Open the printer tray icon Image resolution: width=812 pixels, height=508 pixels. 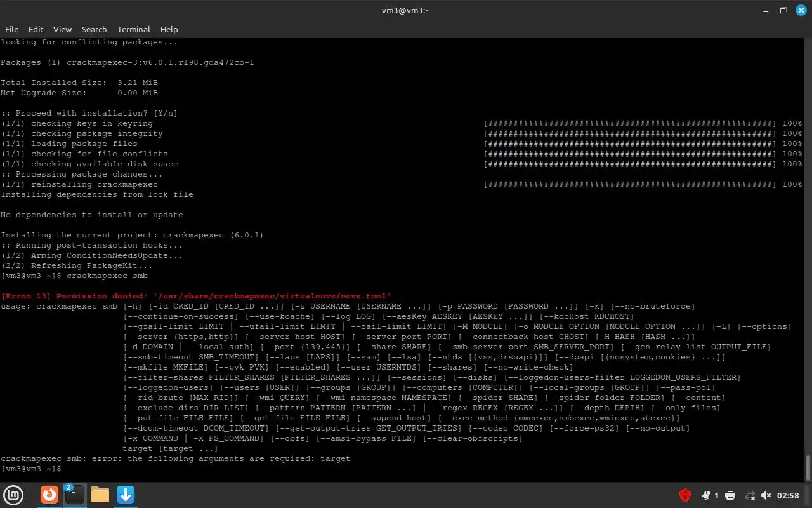point(730,495)
